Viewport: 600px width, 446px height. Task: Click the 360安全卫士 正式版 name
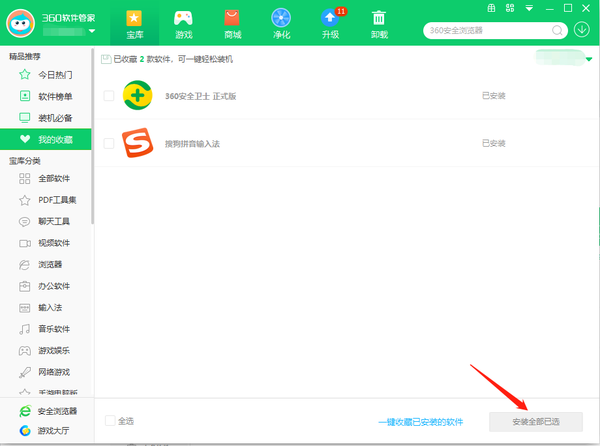[x=200, y=96]
